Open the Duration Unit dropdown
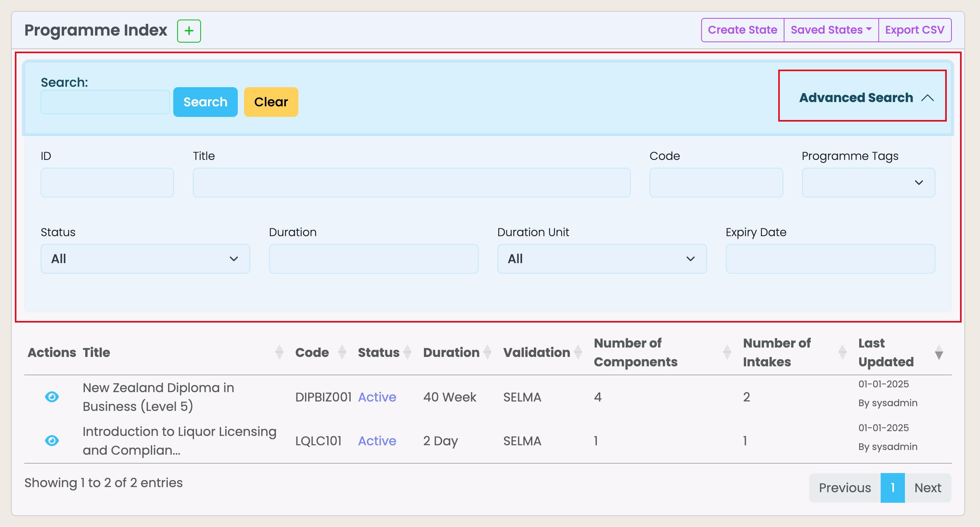Screen dimensions: 980x527 [x=602, y=259]
